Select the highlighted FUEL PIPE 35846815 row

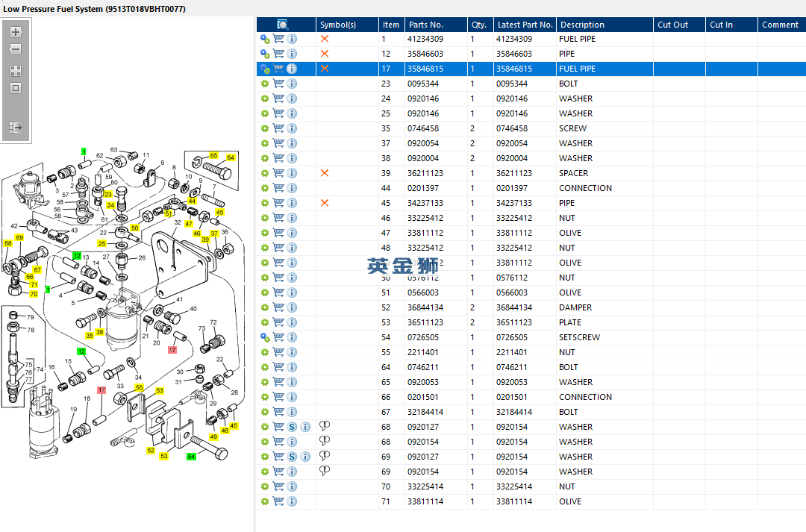pyautogui.click(x=531, y=69)
